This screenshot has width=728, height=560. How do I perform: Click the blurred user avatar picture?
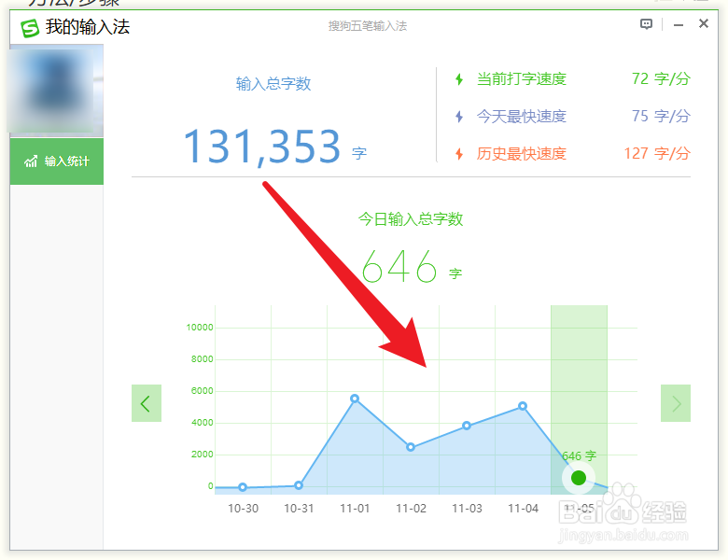click(56, 91)
